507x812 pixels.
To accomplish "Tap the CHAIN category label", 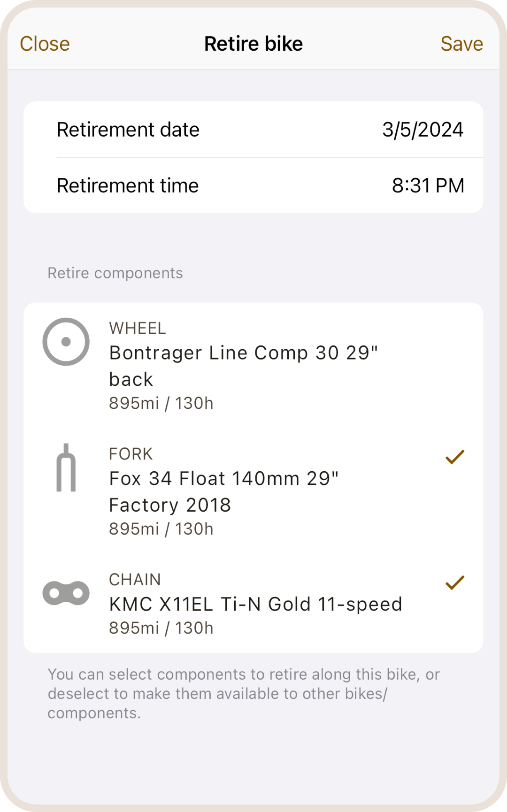I will tap(135, 580).
